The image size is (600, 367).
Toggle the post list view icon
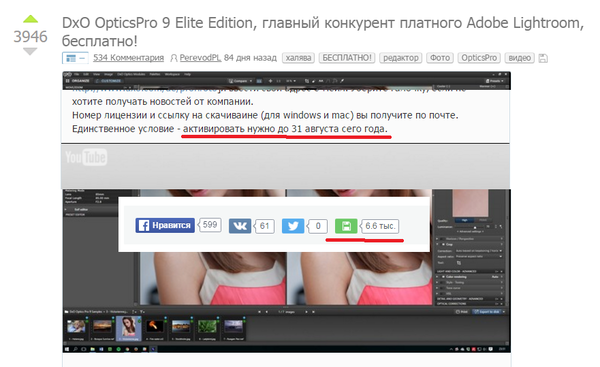[75, 58]
